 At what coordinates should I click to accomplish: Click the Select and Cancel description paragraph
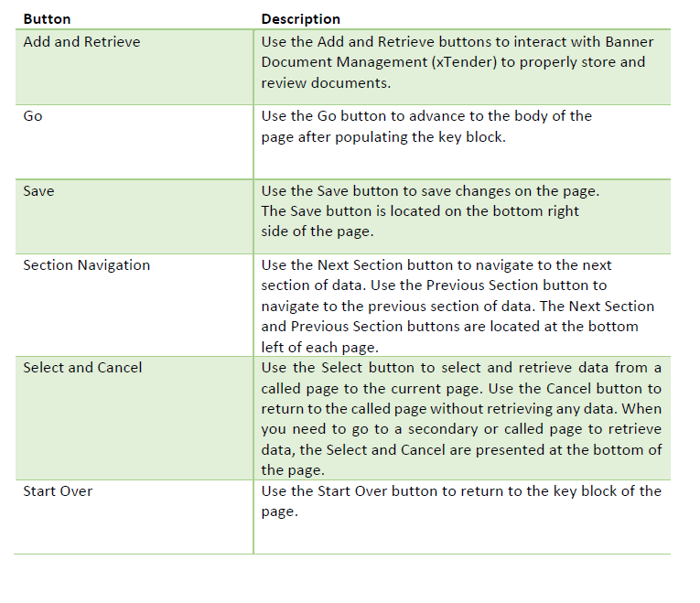461,419
